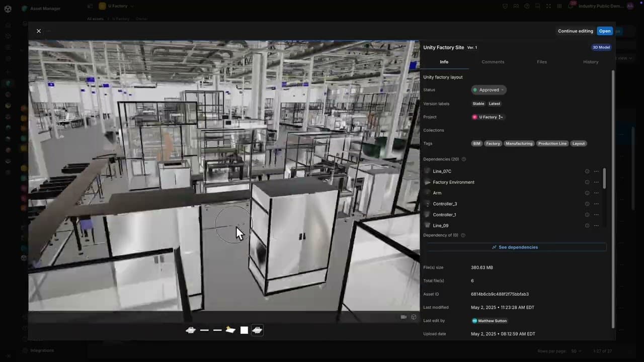
Task: Click the Stable version label
Action: (x=478, y=104)
